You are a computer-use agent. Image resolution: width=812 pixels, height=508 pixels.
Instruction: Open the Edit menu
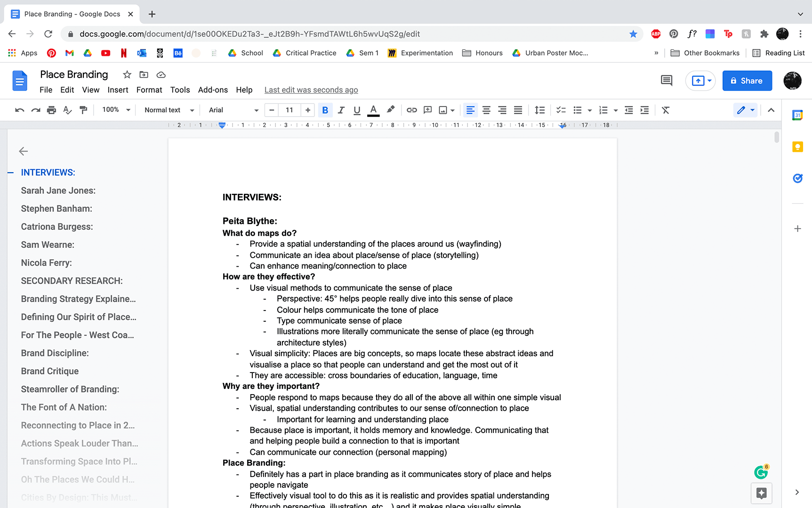67,90
